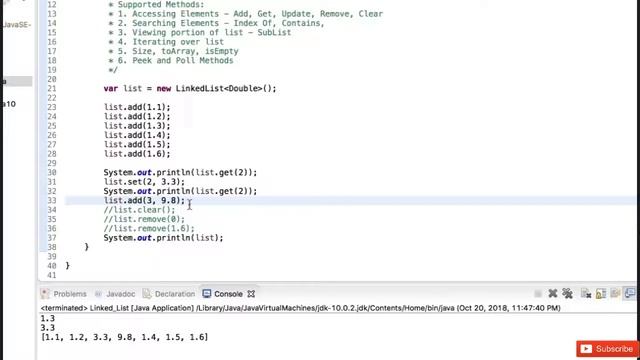Click the Remove Launch X icon
The height and width of the screenshot is (360, 640).
pyautogui.click(x=553, y=293)
